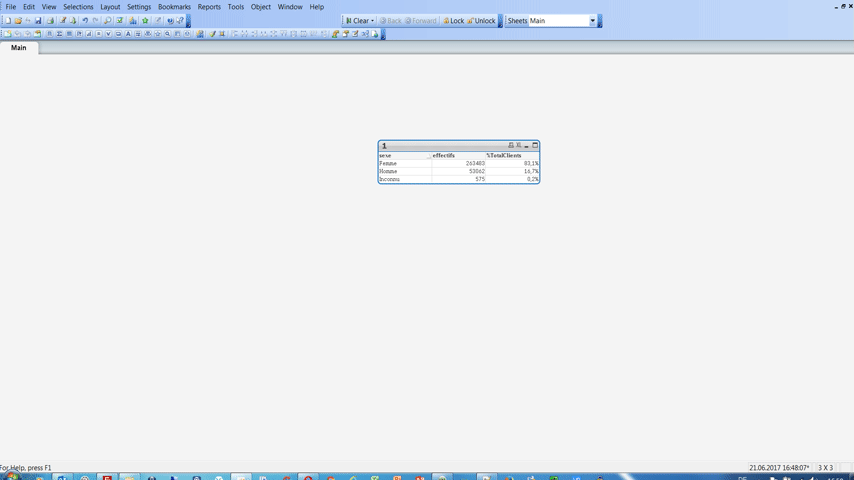854x480 pixels.
Task: Click the Sheets Main input field
Action: pos(559,21)
